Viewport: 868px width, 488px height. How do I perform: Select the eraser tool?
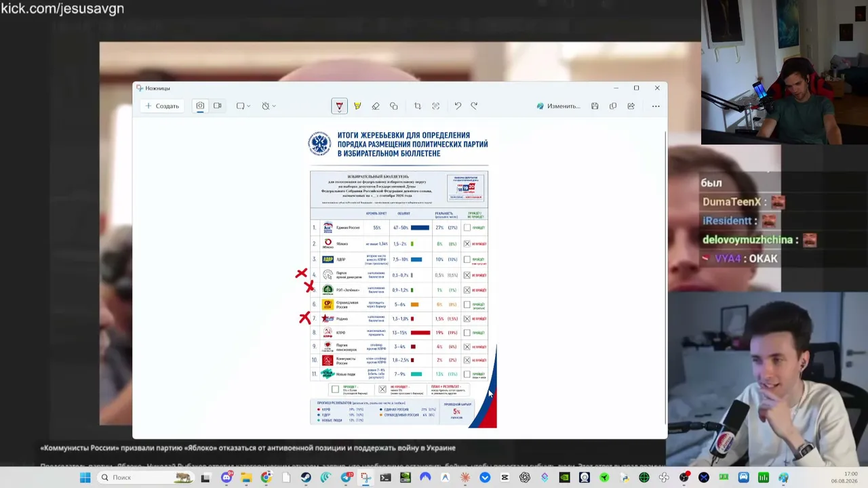pos(376,106)
